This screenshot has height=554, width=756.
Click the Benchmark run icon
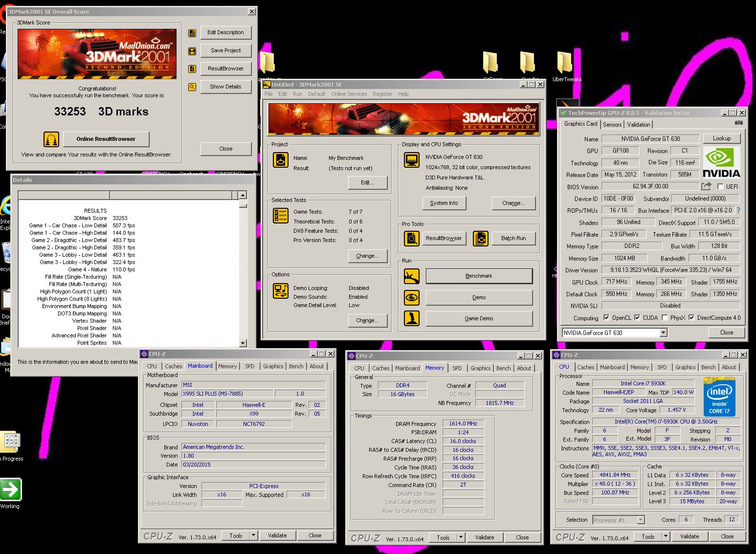412,276
